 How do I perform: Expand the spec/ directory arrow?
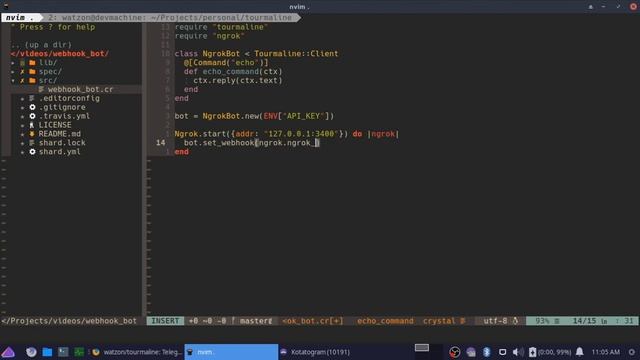click(13, 72)
